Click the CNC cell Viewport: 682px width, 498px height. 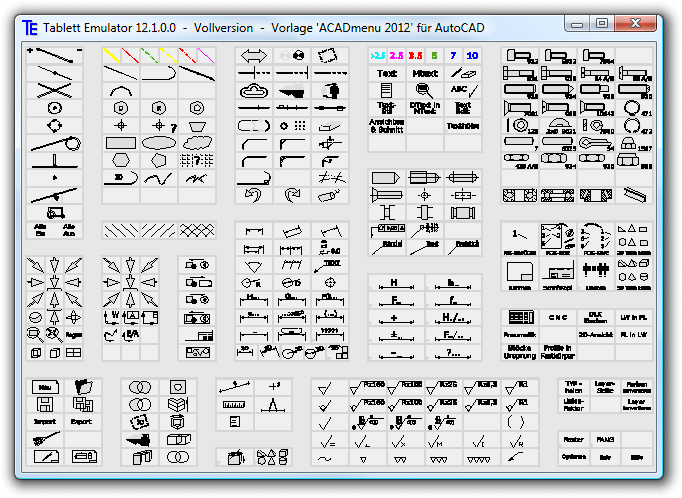click(x=558, y=318)
